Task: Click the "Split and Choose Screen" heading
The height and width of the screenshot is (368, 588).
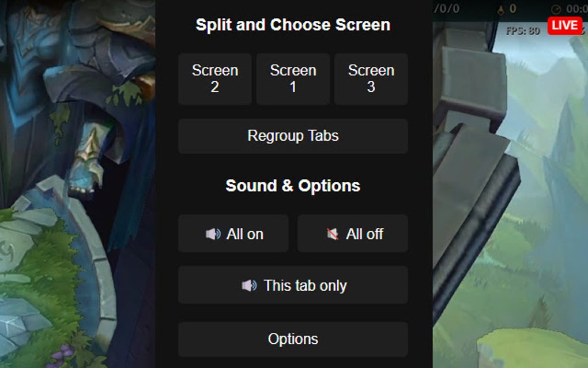Action: click(293, 24)
